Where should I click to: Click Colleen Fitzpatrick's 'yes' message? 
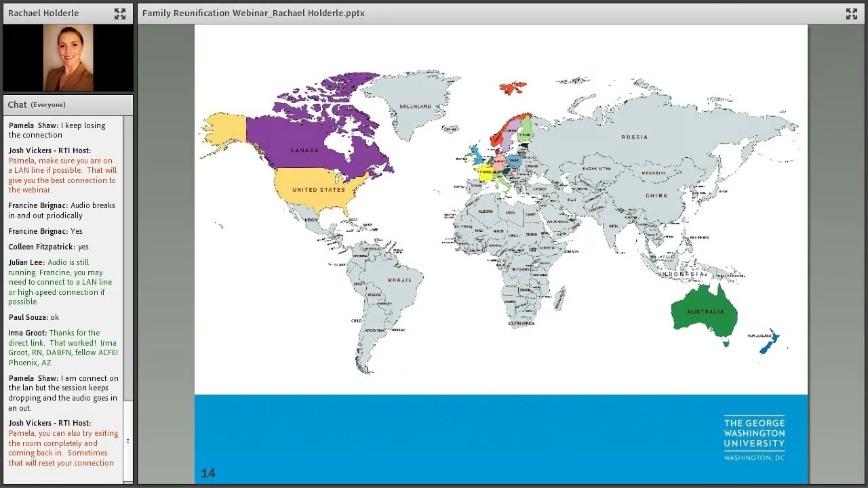pyautogui.click(x=48, y=247)
